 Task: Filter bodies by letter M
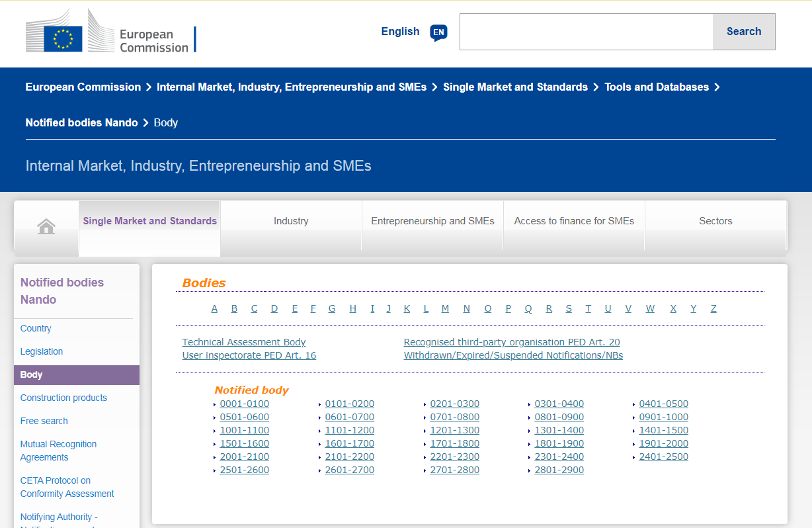[445, 308]
